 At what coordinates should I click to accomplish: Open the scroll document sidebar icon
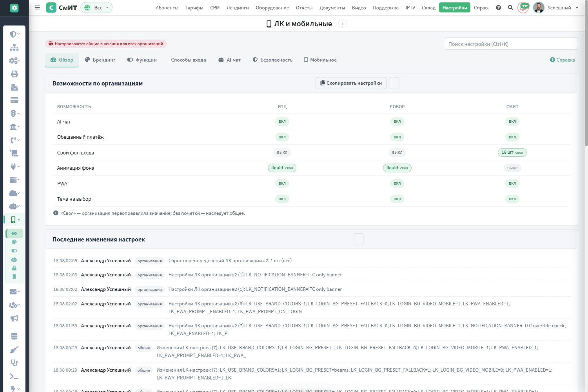[x=14, y=153]
